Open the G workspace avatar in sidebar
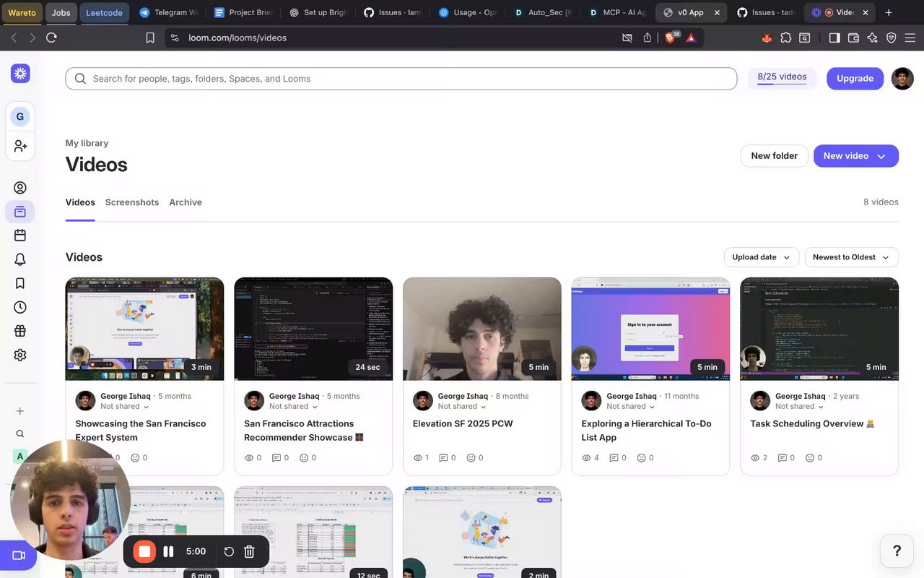Viewport: 924px width, 578px height. point(19,116)
